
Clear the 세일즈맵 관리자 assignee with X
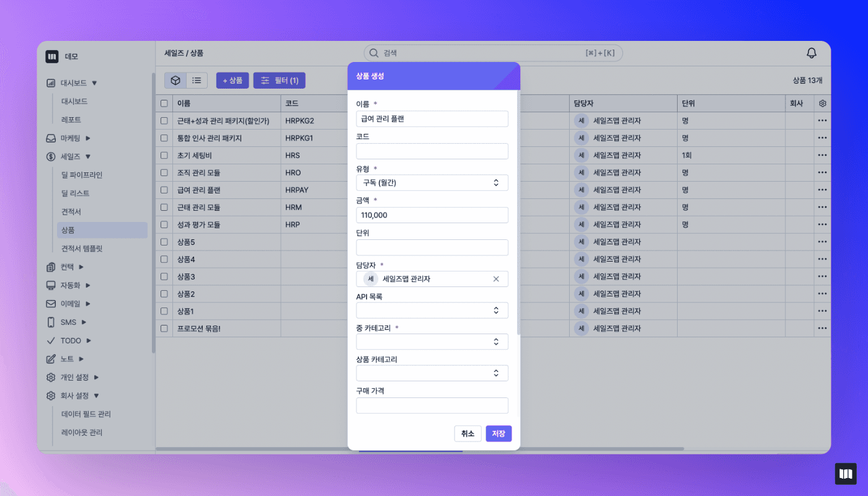pyautogui.click(x=496, y=279)
